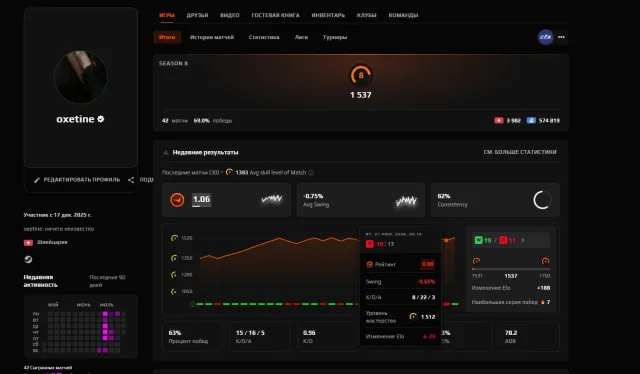Click the Elo progress bar between levels

pyautogui.click(x=511, y=269)
